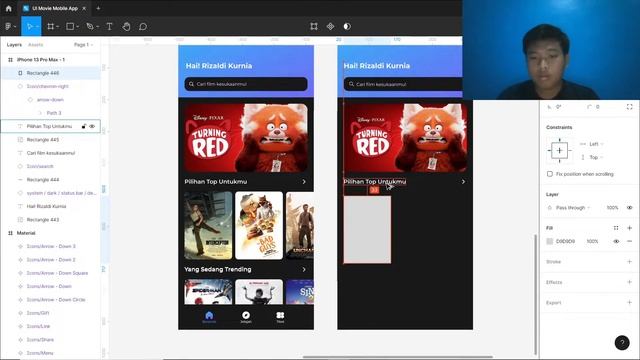This screenshot has height=360, width=640.
Task: Select the Pilihan Top Untukmu layer
Action: tap(49, 127)
